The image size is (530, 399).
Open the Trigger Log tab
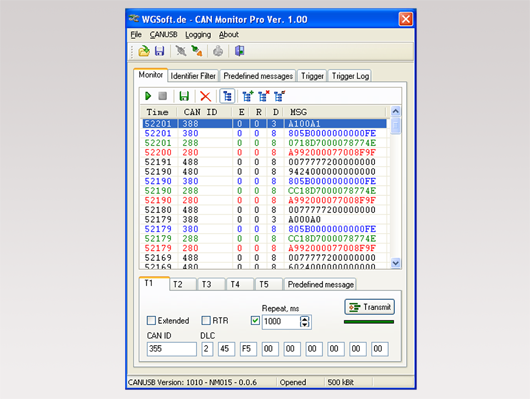[x=350, y=76]
